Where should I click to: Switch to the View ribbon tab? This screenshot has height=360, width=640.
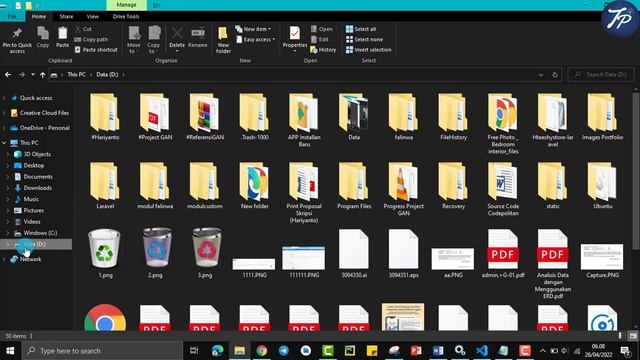93,16
